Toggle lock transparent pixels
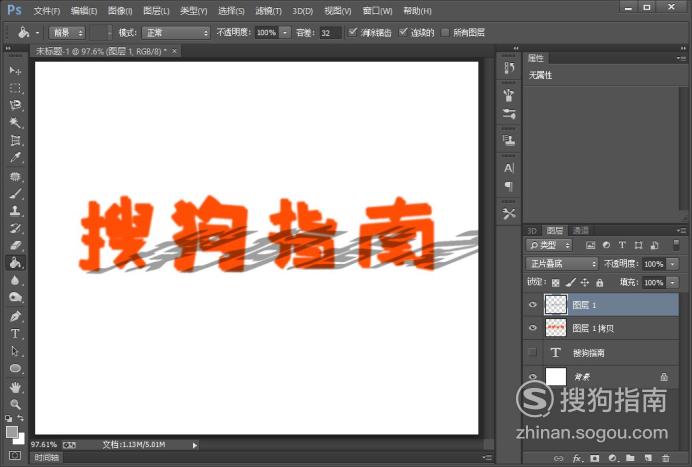 coord(556,282)
